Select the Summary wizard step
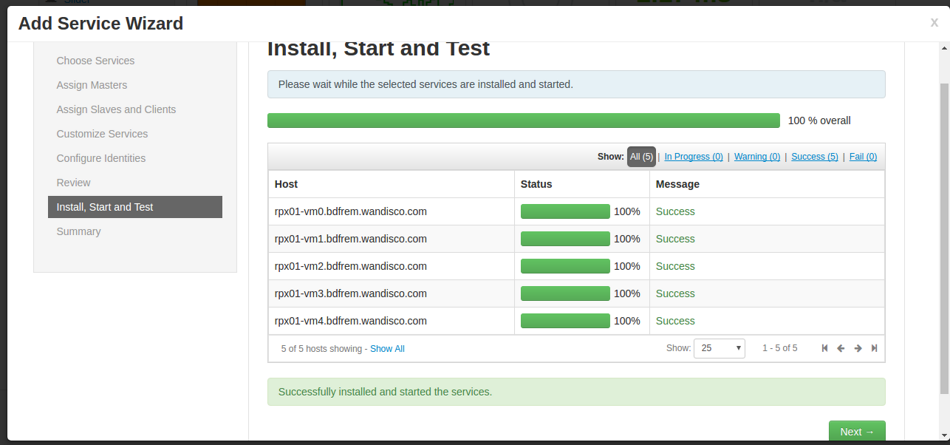 coord(78,231)
